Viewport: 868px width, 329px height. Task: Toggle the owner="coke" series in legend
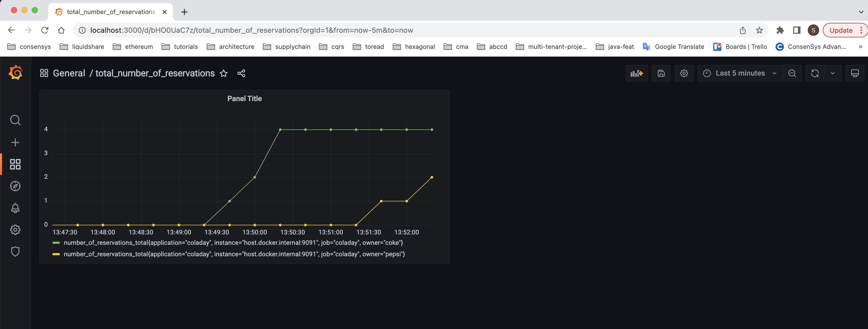click(233, 243)
